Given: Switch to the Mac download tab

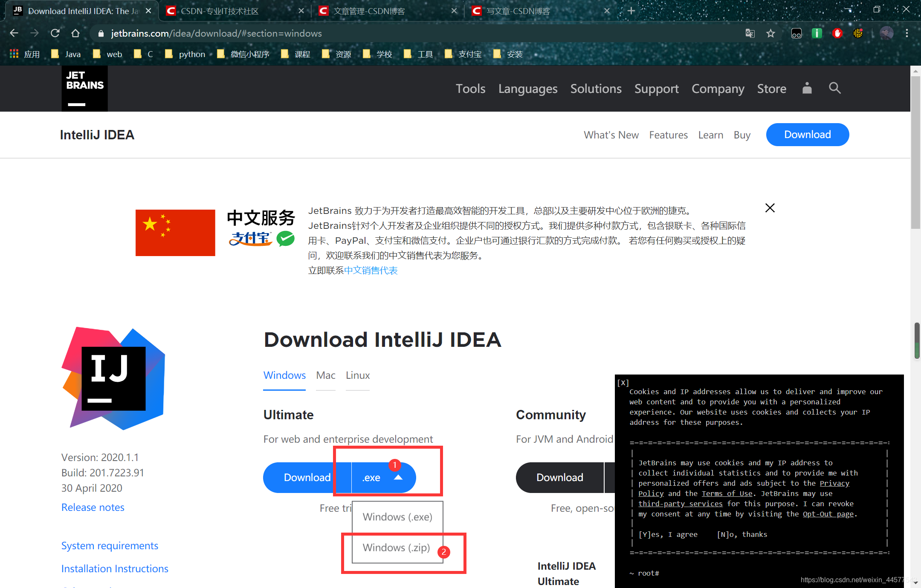Looking at the screenshot, I should [325, 375].
